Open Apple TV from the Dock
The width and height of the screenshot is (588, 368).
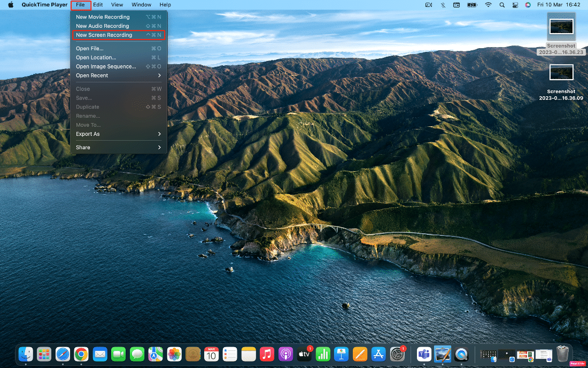click(304, 354)
